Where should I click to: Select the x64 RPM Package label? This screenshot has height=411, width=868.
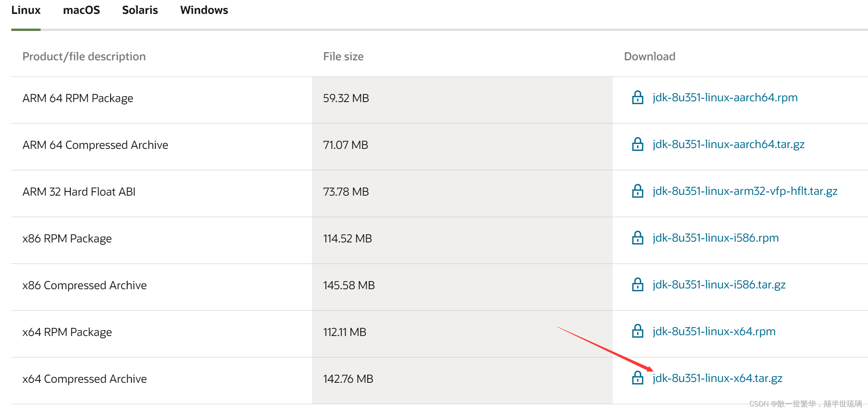tap(67, 332)
